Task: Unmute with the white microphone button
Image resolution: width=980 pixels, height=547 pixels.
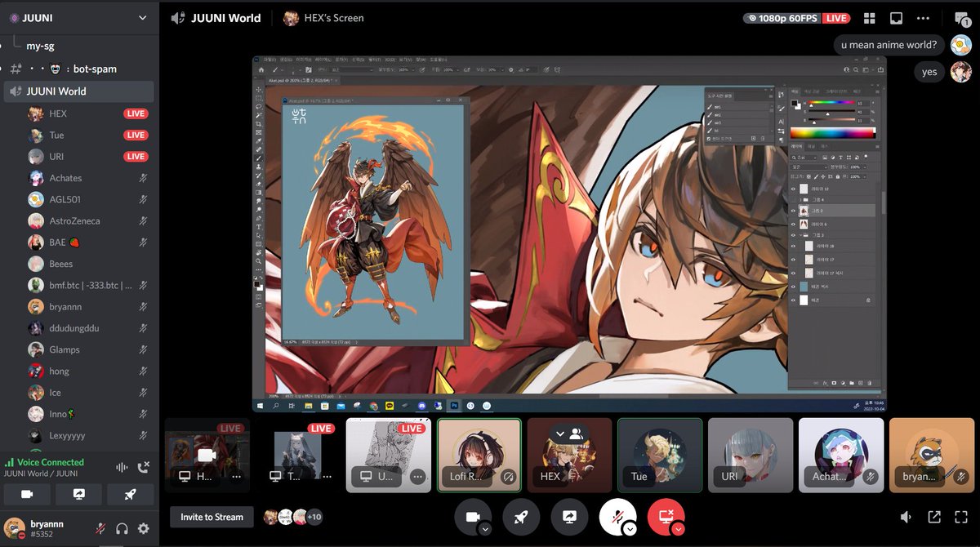Action: (617, 517)
